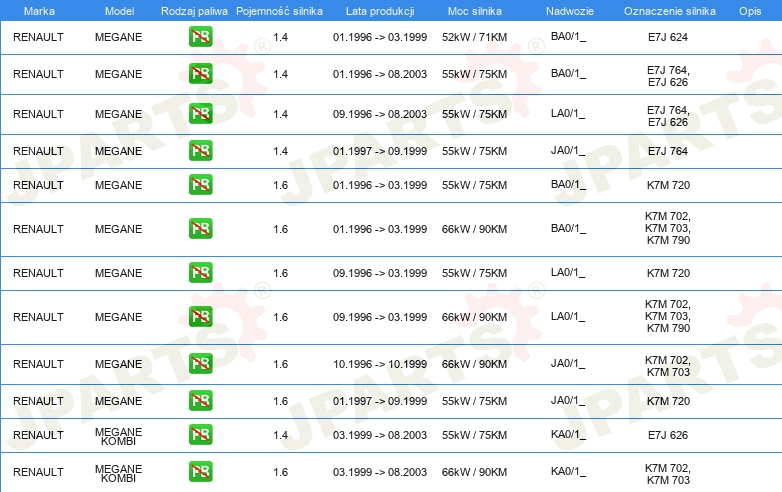Select the LA0/1_ body code in the 09.1996 -> 08.2003 row
782x492 pixels.
pos(569,114)
